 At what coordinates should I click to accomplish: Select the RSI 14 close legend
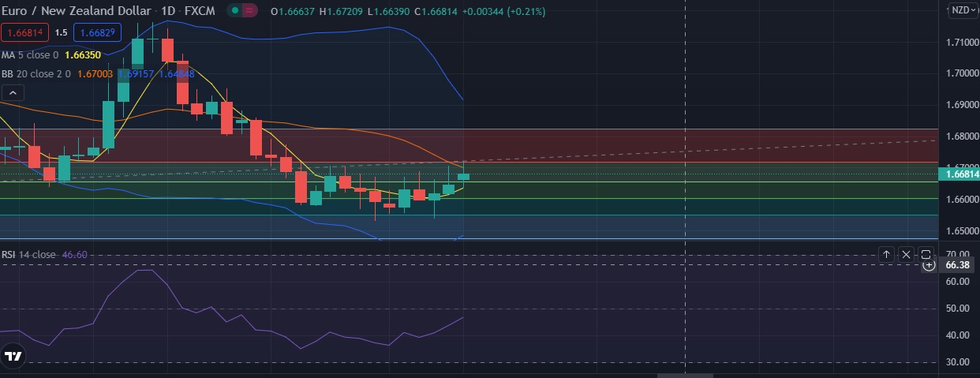coord(28,255)
